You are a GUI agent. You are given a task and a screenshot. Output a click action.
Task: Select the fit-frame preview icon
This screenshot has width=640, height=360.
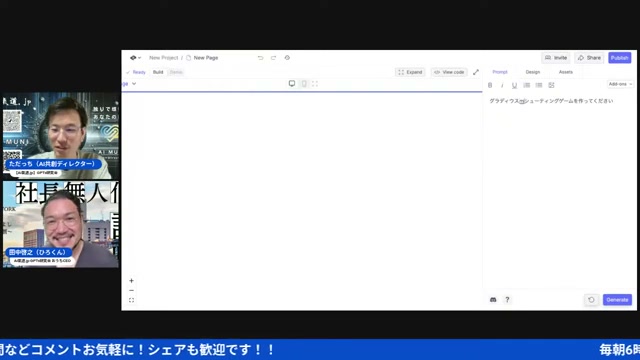pos(315,84)
